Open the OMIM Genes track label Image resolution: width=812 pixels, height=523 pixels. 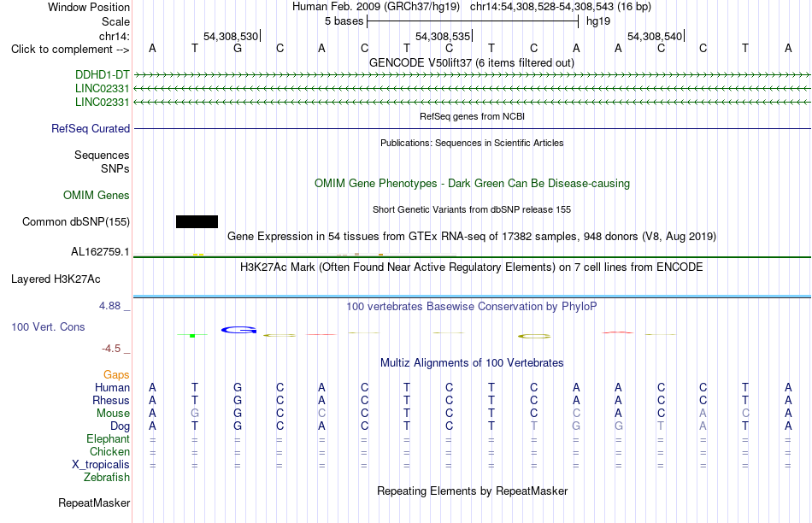pos(97,195)
